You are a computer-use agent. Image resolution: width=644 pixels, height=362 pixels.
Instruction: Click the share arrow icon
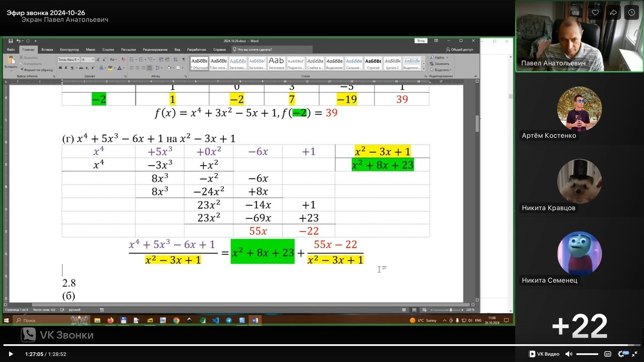coord(613,12)
